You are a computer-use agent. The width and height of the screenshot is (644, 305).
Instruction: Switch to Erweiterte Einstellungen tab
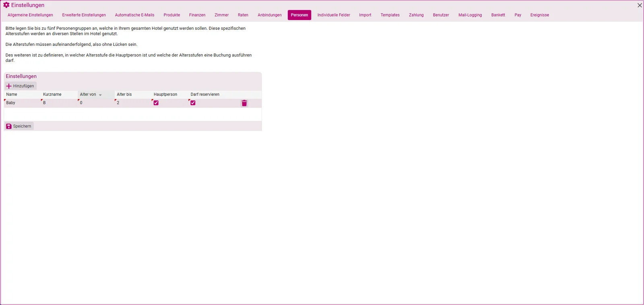(x=84, y=15)
